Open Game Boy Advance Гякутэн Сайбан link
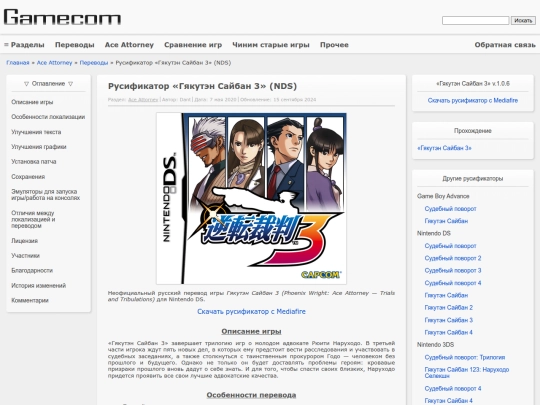The image size is (540, 405). point(446,221)
